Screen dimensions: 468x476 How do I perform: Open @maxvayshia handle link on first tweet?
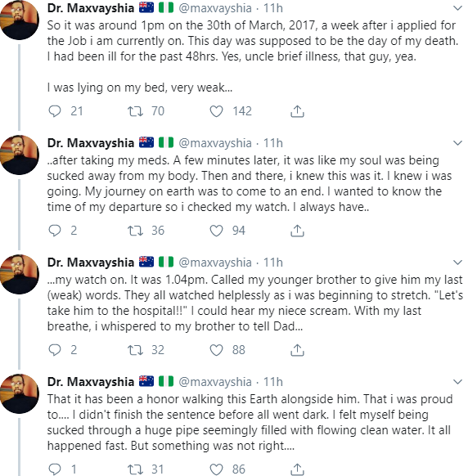click(x=215, y=8)
